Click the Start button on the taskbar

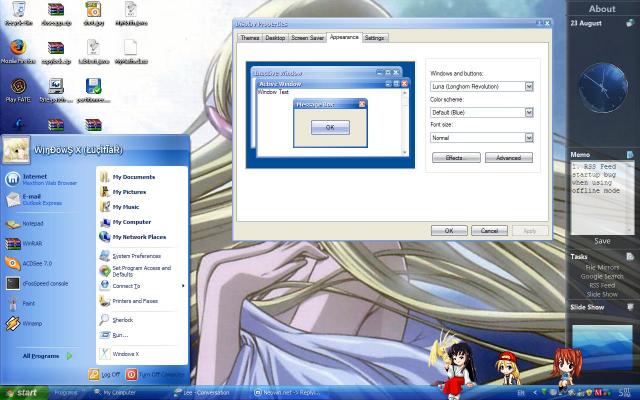tap(24, 393)
